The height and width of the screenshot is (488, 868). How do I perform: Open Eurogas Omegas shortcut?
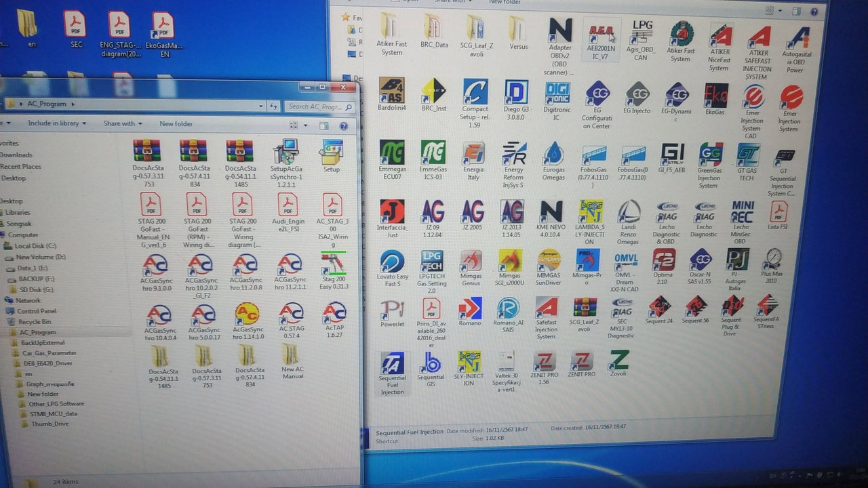(553, 154)
